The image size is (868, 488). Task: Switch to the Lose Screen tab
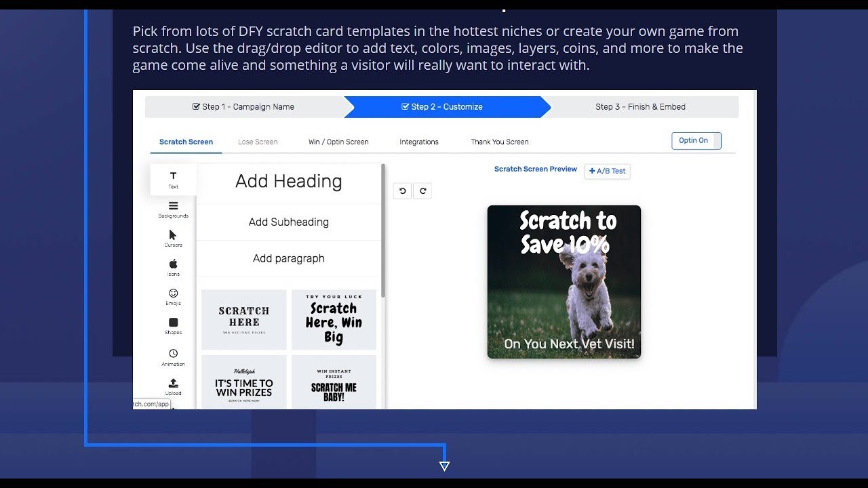pyautogui.click(x=258, y=142)
